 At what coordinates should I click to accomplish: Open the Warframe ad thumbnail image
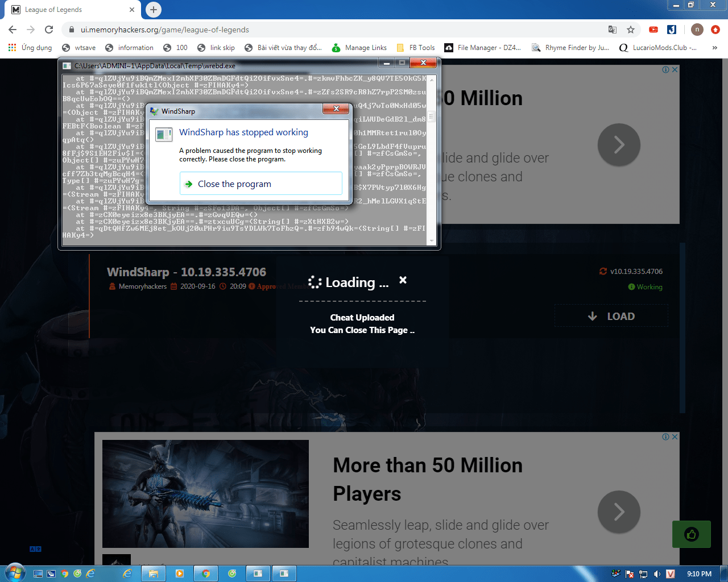[205, 494]
